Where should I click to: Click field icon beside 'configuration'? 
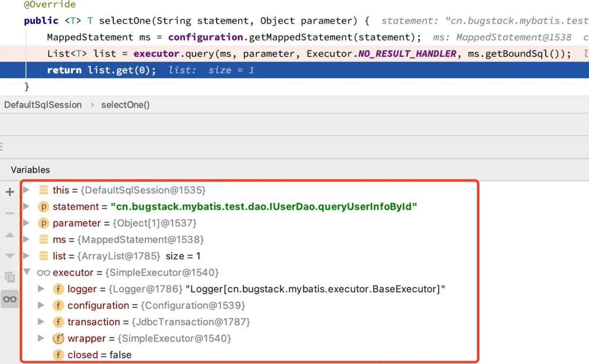[58, 306]
